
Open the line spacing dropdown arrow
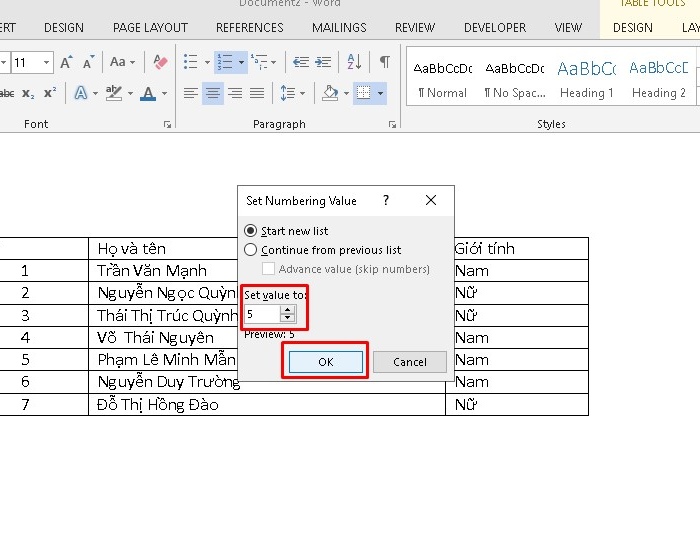(x=302, y=93)
